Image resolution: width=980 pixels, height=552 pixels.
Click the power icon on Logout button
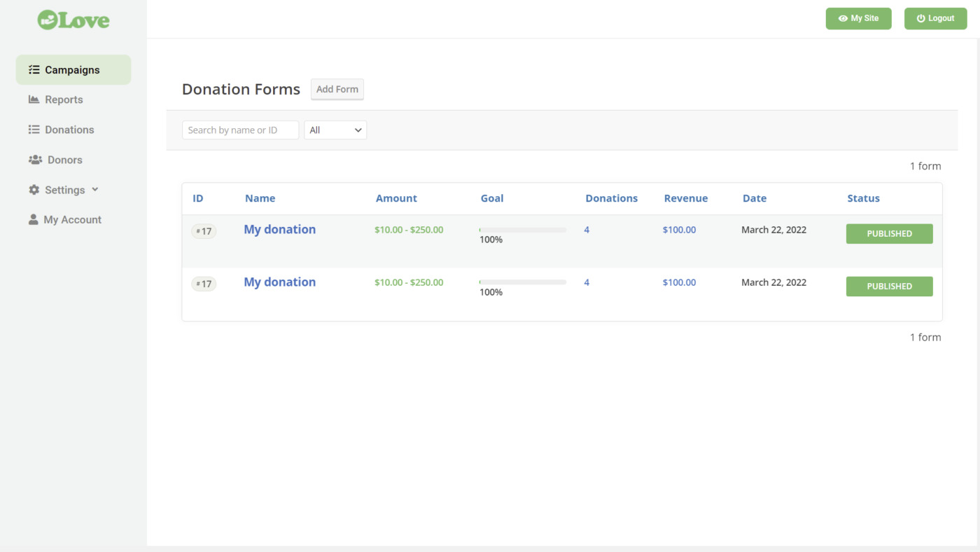click(x=919, y=18)
